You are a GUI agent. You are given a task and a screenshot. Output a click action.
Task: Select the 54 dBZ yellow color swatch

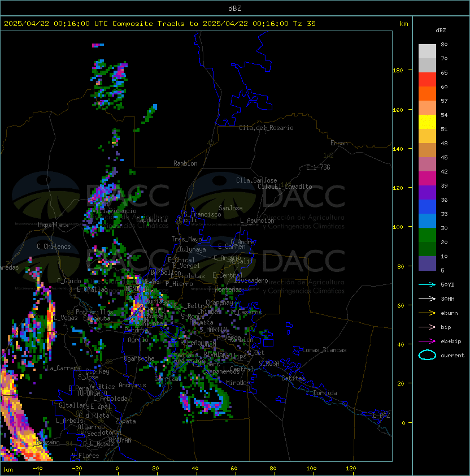coord(427,122)
